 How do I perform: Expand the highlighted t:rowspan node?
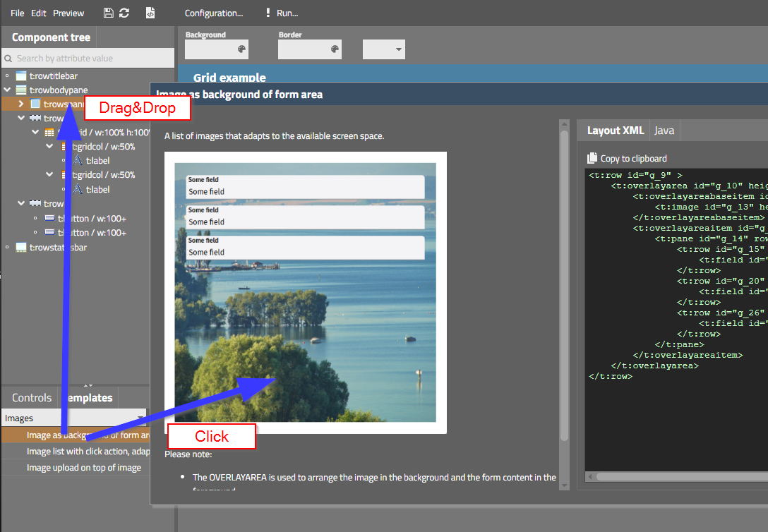click(x=21, y=104)
